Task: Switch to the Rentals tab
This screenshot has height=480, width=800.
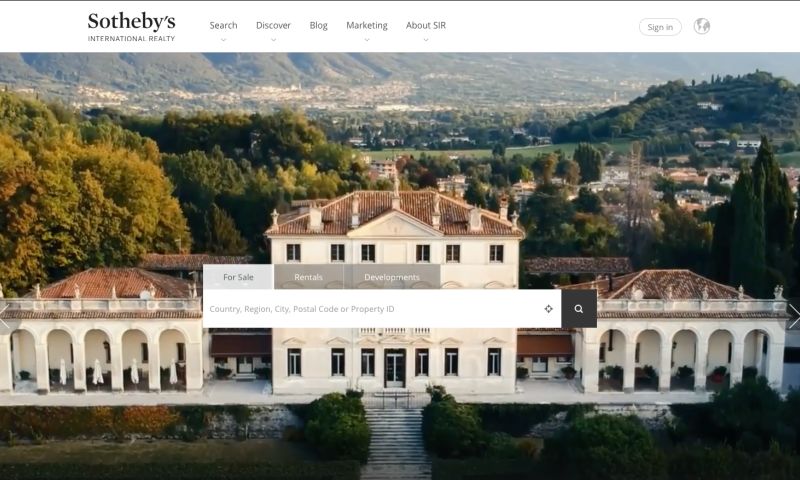Action: [308, 277]
